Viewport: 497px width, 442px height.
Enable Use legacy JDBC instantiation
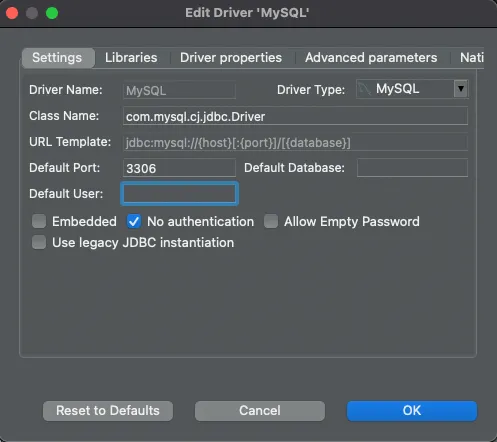point(39,242)
